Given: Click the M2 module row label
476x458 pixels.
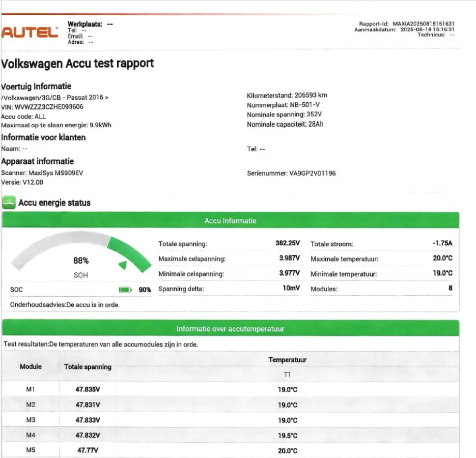Looking at the screenshot, I should (31, 405).
